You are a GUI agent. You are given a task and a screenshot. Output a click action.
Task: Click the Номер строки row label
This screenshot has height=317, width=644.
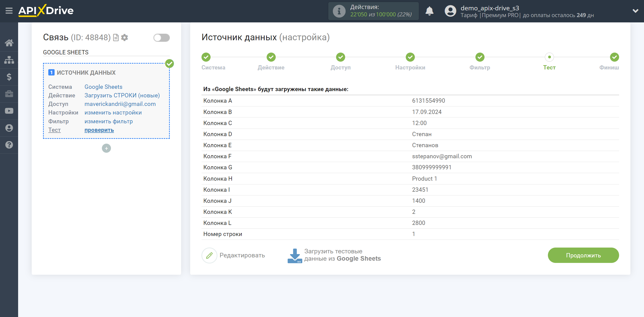click(223, 234)
